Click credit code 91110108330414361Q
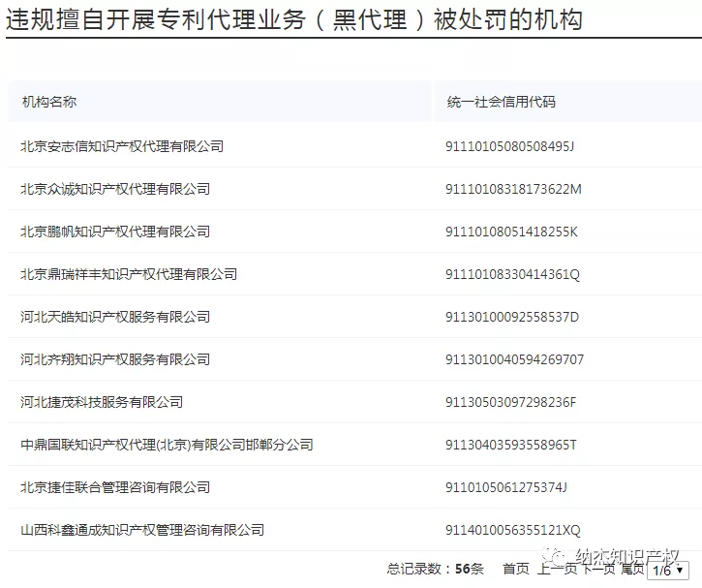702x588 pixels. pyautogui.click(x=512, y=274)
